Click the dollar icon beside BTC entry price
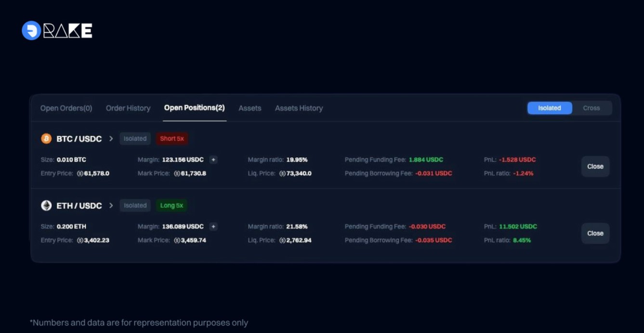Viewport: 644px width, 333px height. point(80,173)
